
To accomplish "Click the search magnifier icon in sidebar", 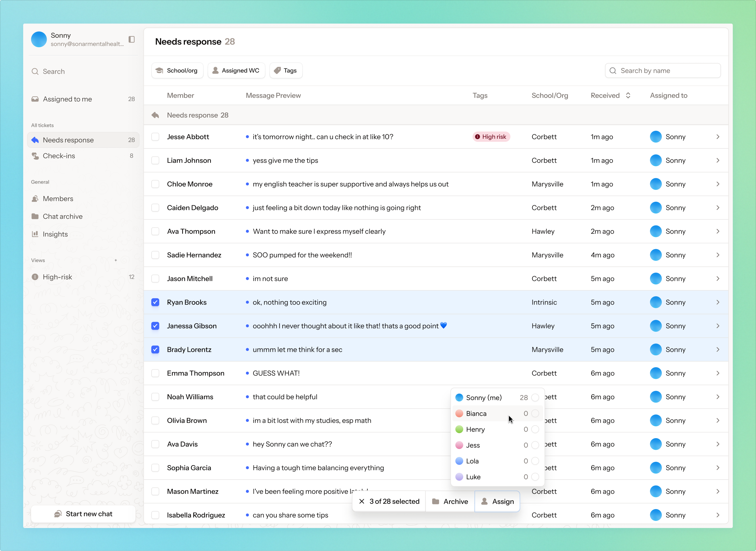I will pos(35,71).
